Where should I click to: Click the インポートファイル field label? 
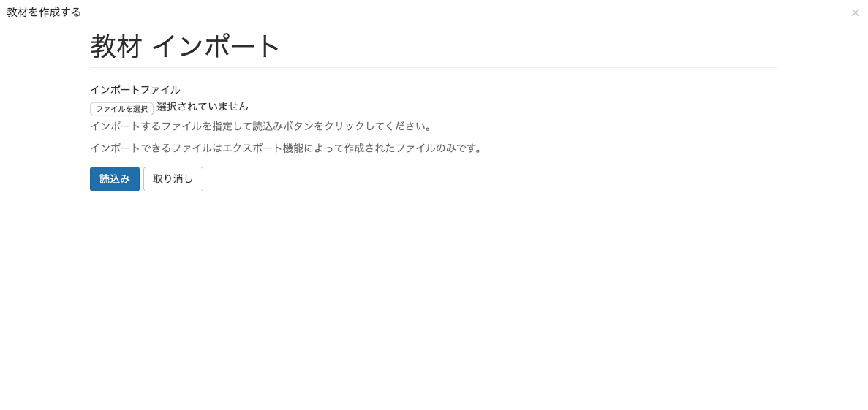click(x=135, y=90)
